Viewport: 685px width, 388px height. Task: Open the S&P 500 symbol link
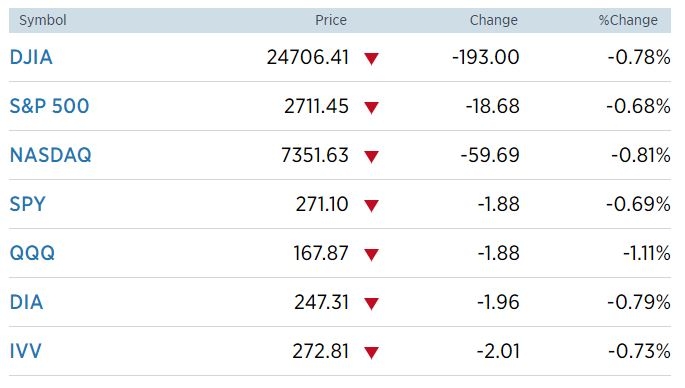pos(49,106)
